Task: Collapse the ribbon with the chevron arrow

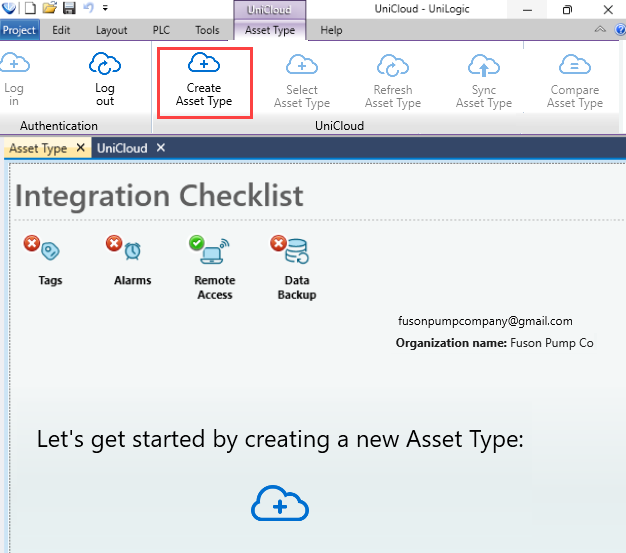Action: [599, 30]
